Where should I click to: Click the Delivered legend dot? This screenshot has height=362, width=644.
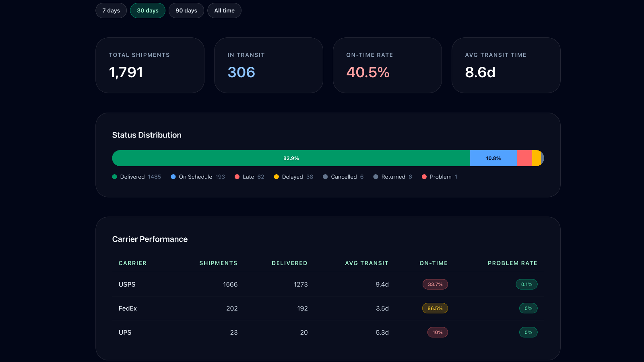tap(115, 177)
